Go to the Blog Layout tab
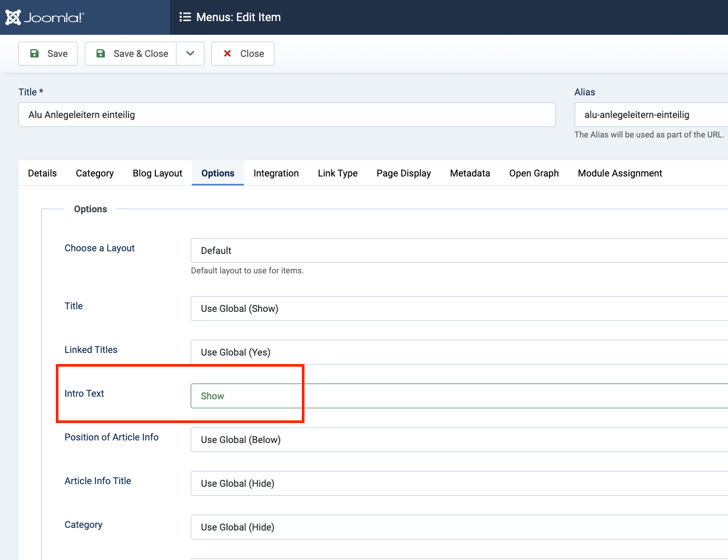728x560 pixels. click(158, 173)
